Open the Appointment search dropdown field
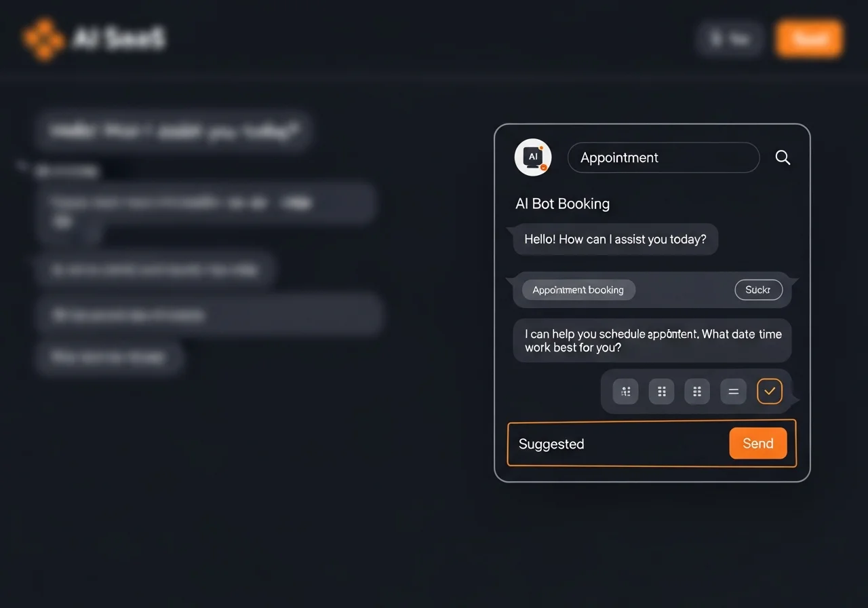868x608 pixels. (663, 157)
